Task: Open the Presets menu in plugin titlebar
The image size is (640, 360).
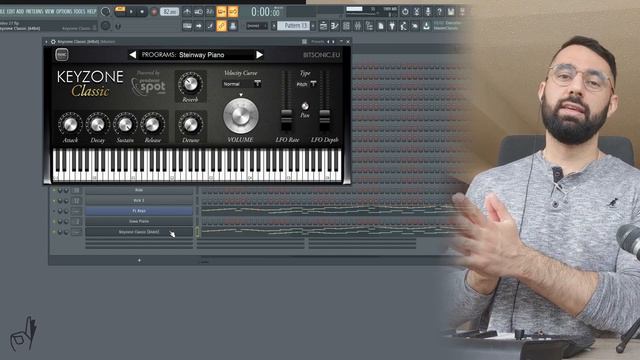Action: pos(318,41)
